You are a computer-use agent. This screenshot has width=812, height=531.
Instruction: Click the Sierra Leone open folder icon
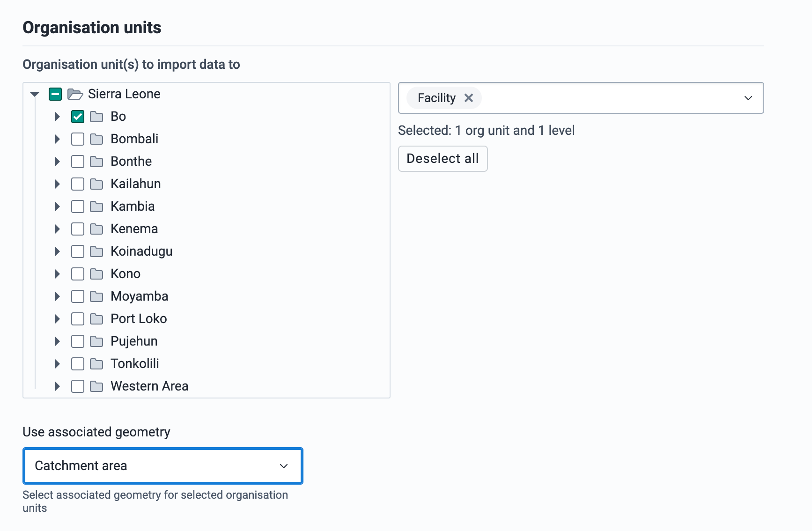[75, 94]
